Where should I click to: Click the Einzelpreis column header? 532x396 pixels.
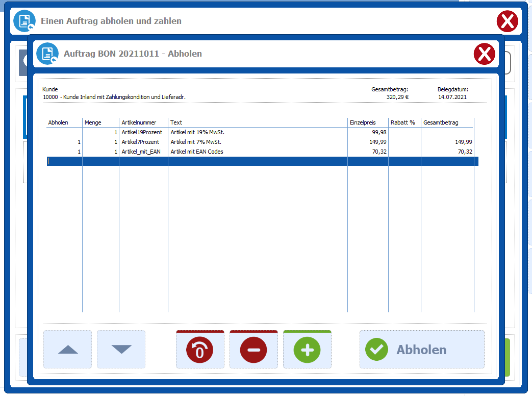point(362,122)
